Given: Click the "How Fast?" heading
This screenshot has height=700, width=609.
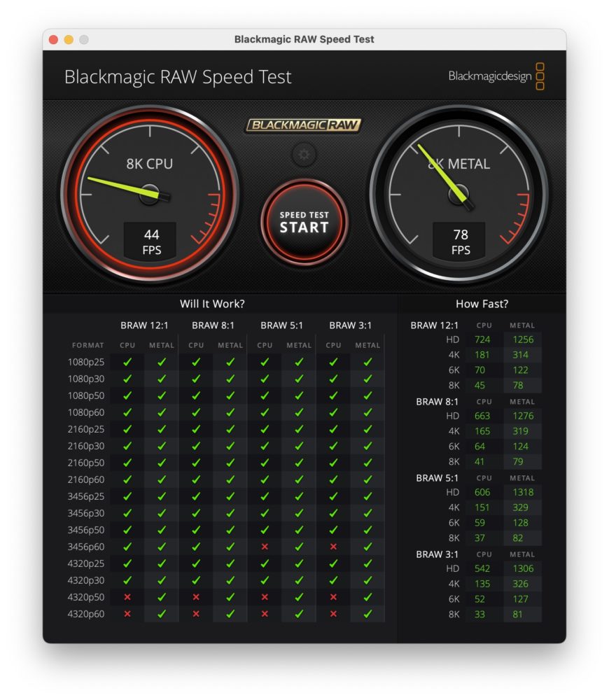Looking at the screenshot, I should (482, 304).
